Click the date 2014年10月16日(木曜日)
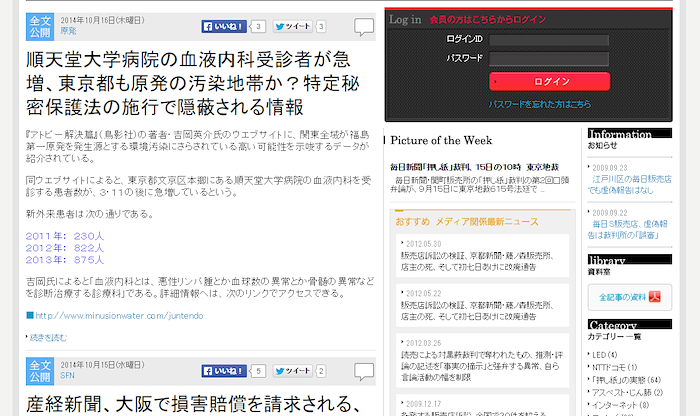 [102, 20]
